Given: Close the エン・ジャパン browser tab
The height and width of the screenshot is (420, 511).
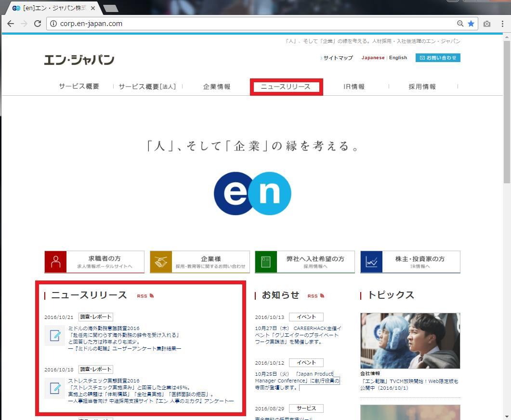Looking at the screenshot, I should click(93, 8).
